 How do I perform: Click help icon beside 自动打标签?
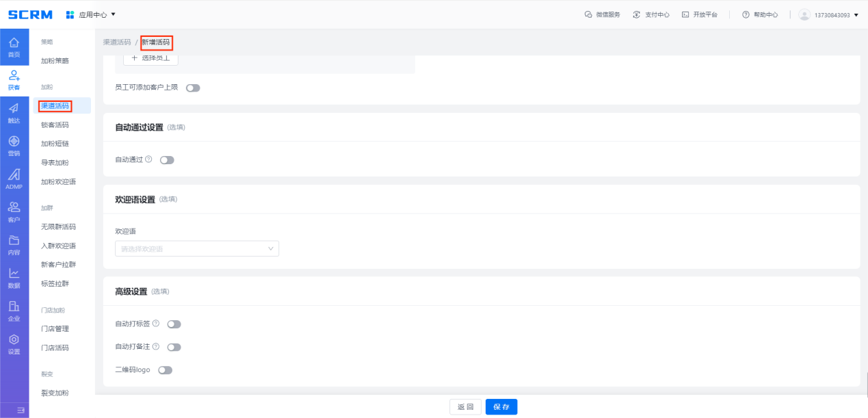pos(156,324)
